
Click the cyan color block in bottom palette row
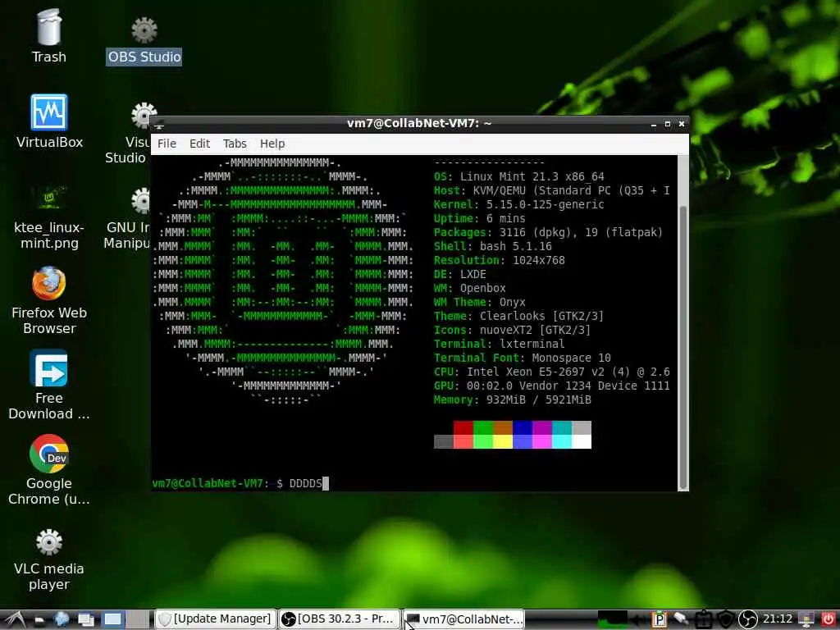(562, 441)
